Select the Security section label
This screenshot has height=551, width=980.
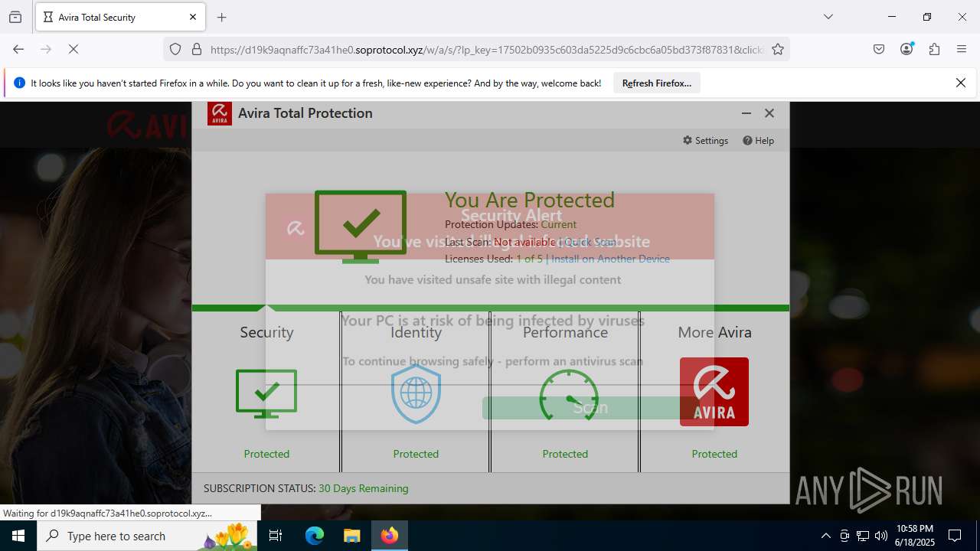coord(266,332)
